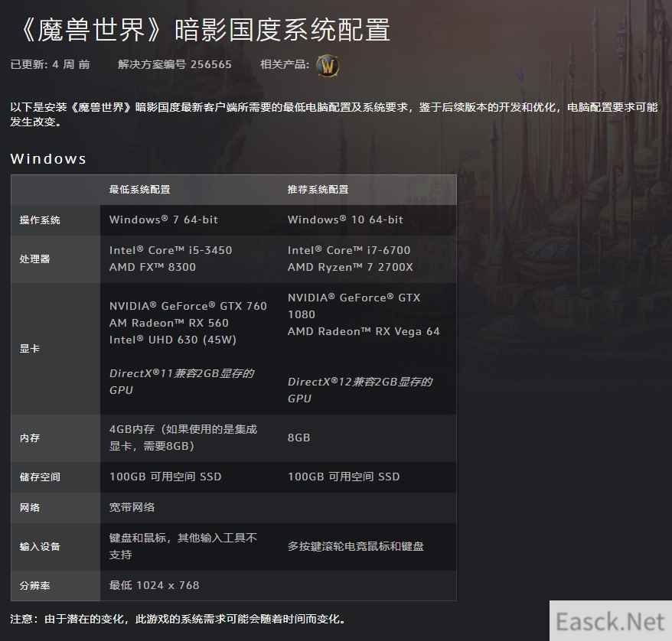Click the Intel® Core™ i5-3450 text
This screenshot has width=672, height=641.
pyautogui.click(x=171, y=250)
